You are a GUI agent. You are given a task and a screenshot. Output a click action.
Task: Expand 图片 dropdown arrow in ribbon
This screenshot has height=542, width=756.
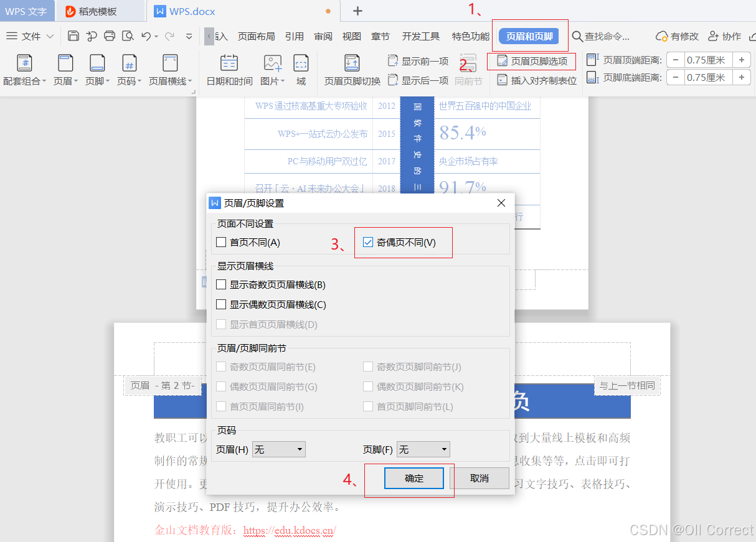click(283, 81)
